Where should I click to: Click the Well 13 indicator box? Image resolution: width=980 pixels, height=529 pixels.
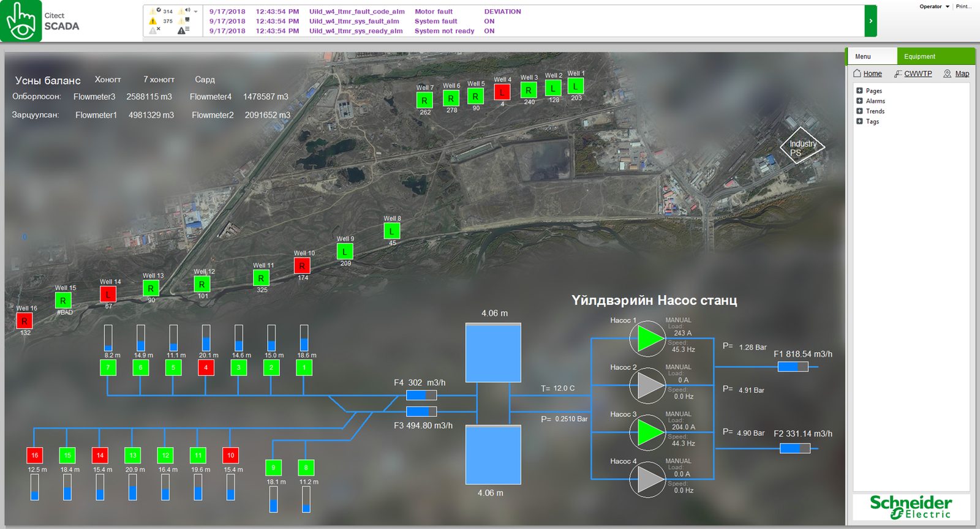(151, 288)
